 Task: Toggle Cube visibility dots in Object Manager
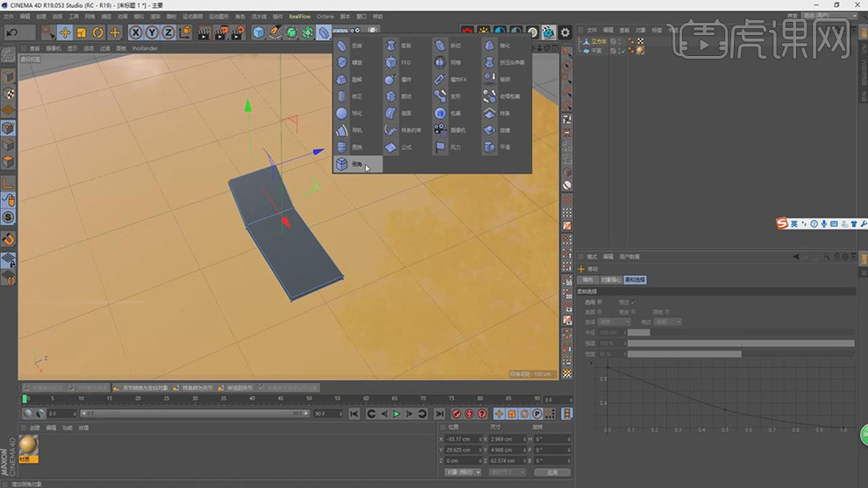click(x=620, y=41)
